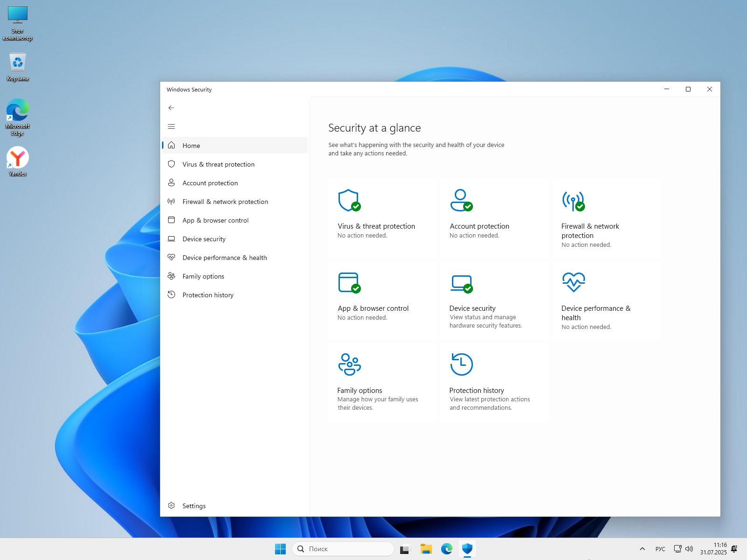The width and height of the screenshot is (747, 560).
Task: Open Protection history in sidebar
Action: [x=235, y=295]
